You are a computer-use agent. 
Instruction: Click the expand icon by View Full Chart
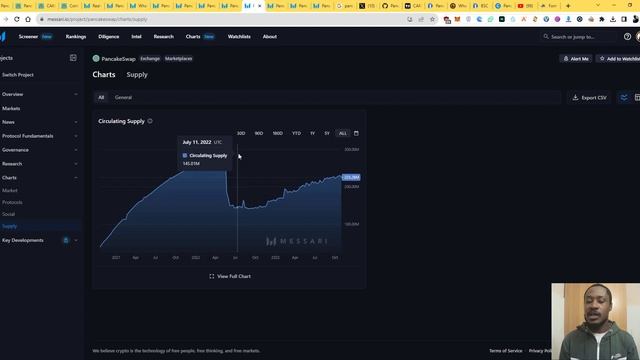(x=211, y=276)
